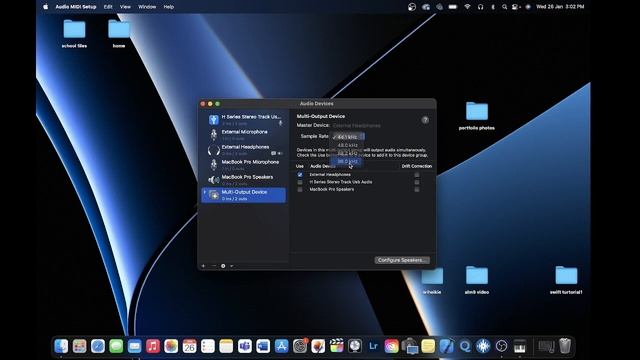The image size is (640, 360).
Task: Enable Use for MacBook Pro Speakers
Action: [300, 189]
